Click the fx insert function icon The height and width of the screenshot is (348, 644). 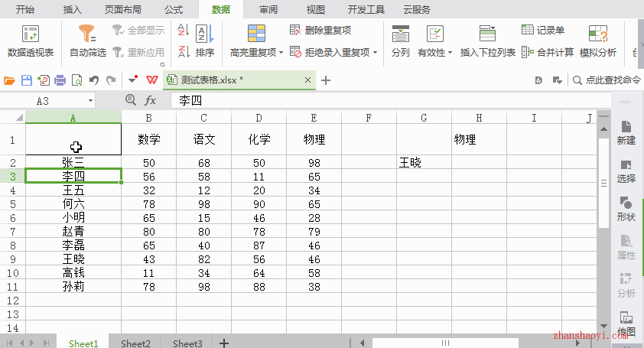pos(151,100)
